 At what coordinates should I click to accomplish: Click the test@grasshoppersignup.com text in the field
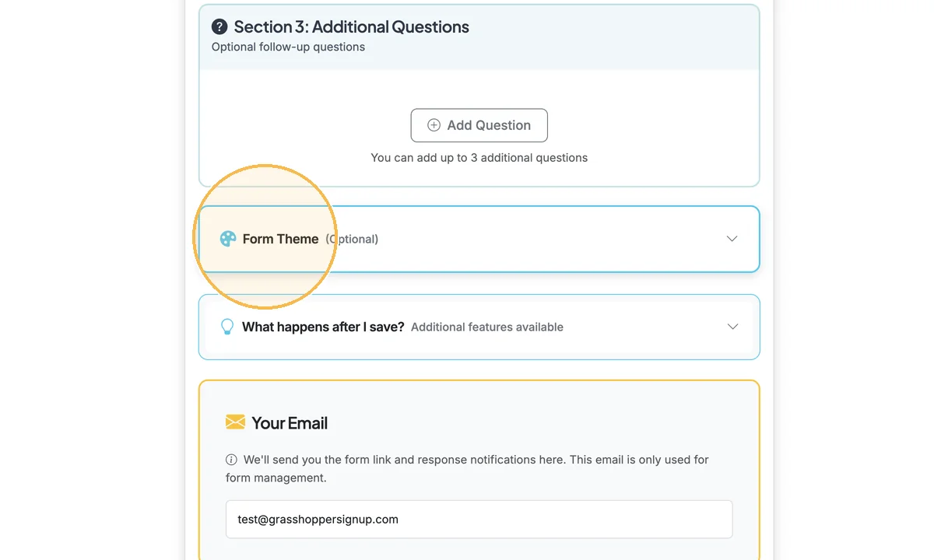pyautogui.click(x=318, y=520)
